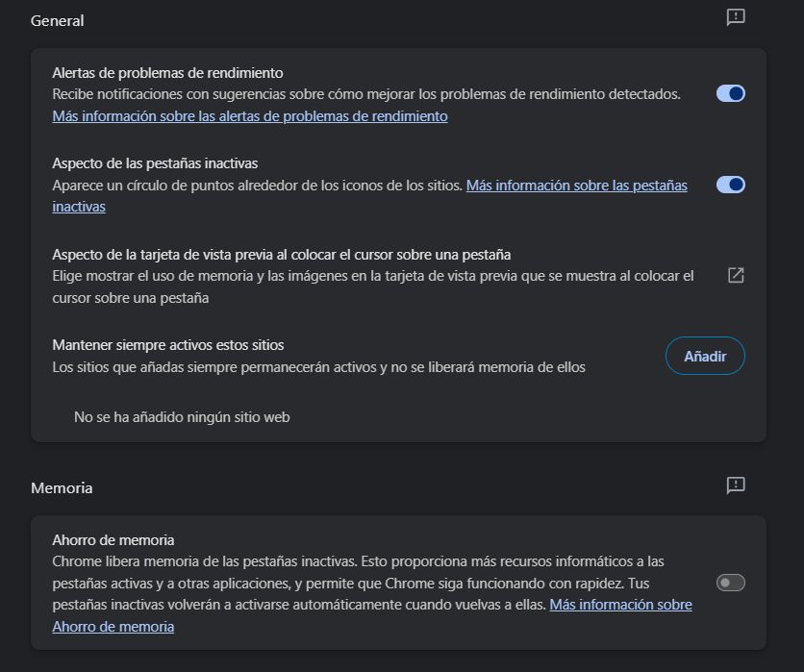
Task: Click the General section heading
Action: click(58, 20)
